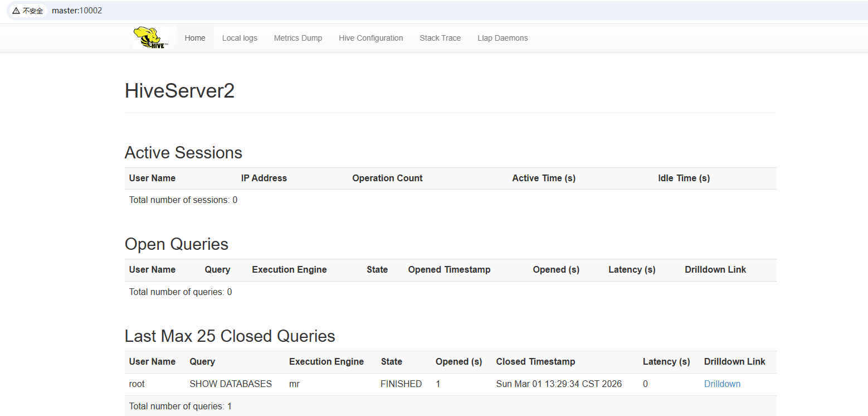Click the Last Max 25 Closed Queries heading

pos(230,336)
